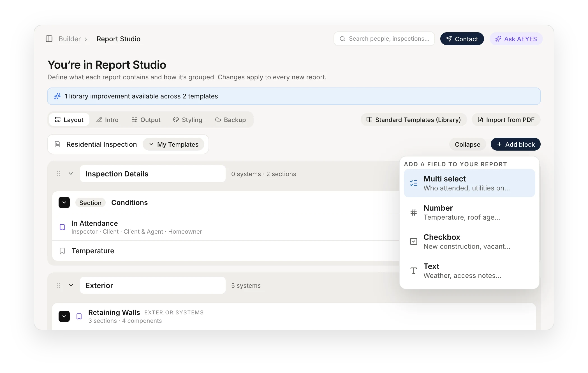The height and width of the screenshot is (373, 588).
Task: Click the Number hash icon
Action: coord(414,212)
